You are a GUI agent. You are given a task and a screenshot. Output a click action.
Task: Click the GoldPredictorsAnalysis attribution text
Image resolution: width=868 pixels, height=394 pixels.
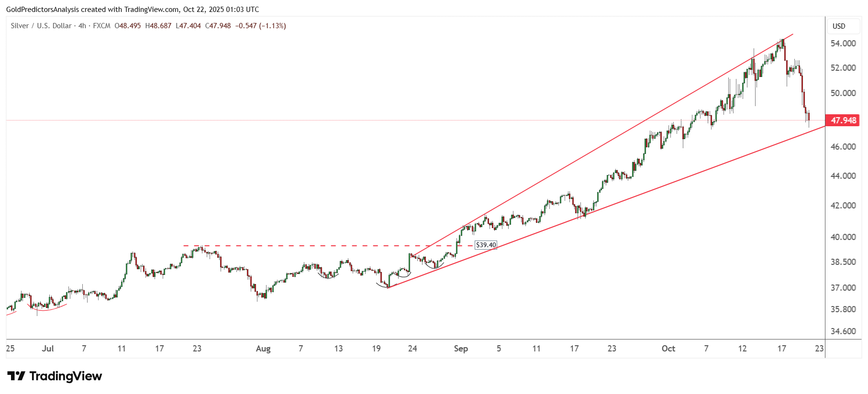[42, 10]
